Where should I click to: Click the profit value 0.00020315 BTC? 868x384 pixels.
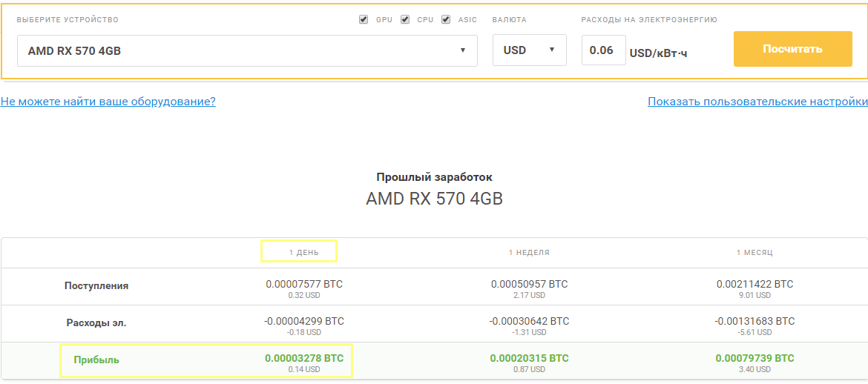(x=529, y=359)
